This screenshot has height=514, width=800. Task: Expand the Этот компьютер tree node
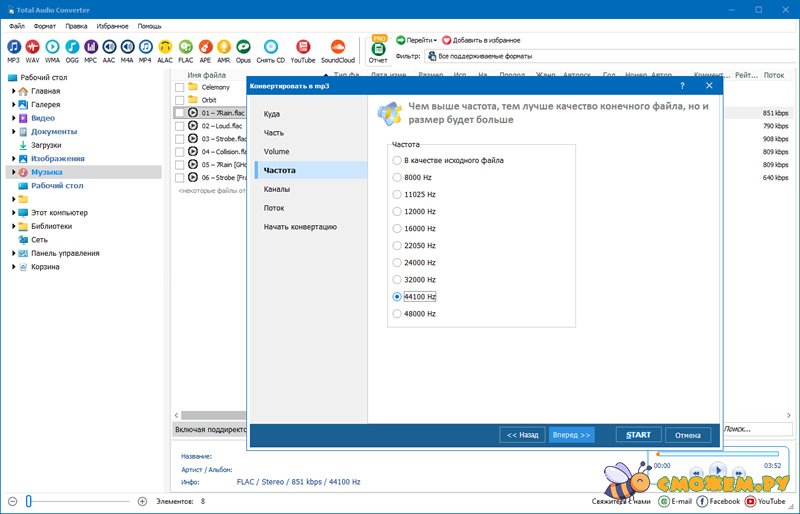(14, 213)
